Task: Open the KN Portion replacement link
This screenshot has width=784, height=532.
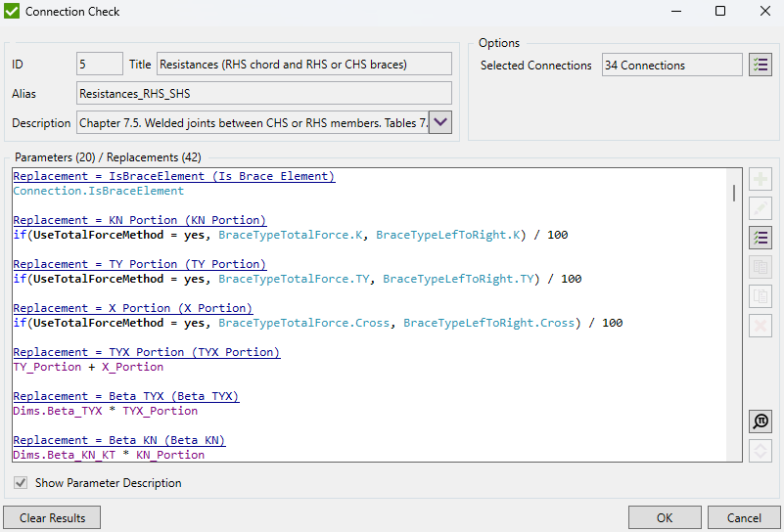Action: click(x=139, y=220)
